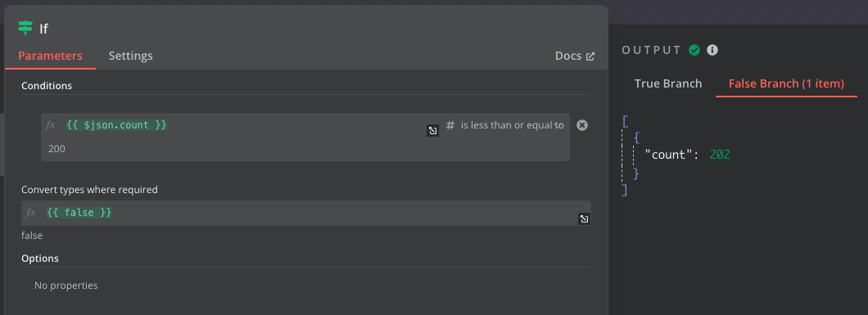
Task: Open expression editor for Convert types field
Action: click(584, 219)
